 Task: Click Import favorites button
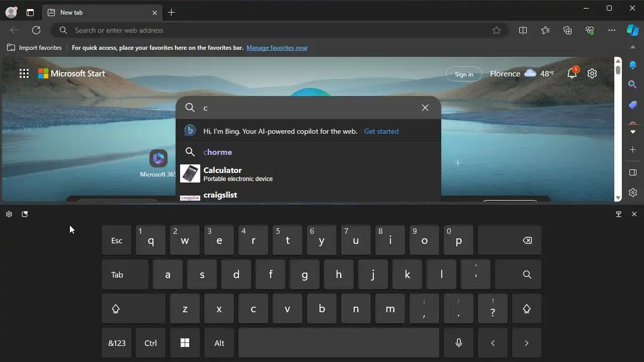point(34,48)
